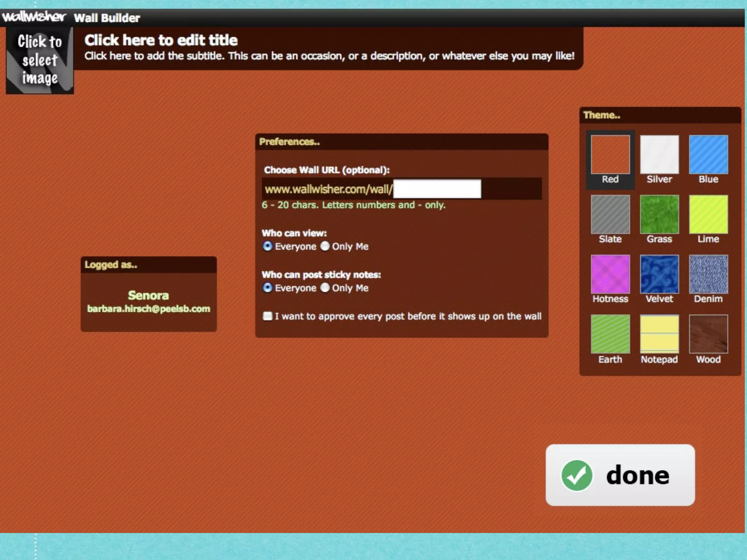Set who can view to Only Me
747x560 pixels.
pos(325,246)
